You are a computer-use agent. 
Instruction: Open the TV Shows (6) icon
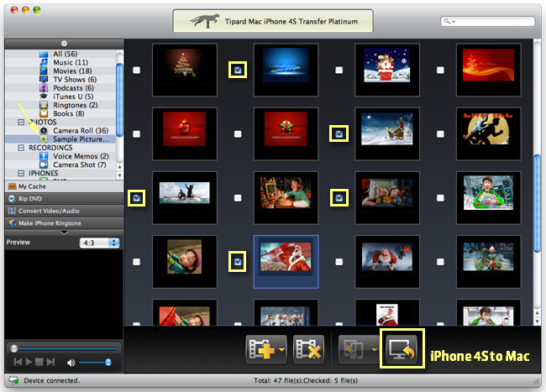coord(44,79)
